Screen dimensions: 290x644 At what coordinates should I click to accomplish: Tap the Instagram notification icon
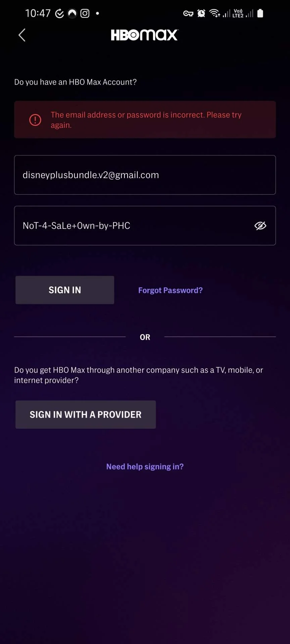point(85,13)
